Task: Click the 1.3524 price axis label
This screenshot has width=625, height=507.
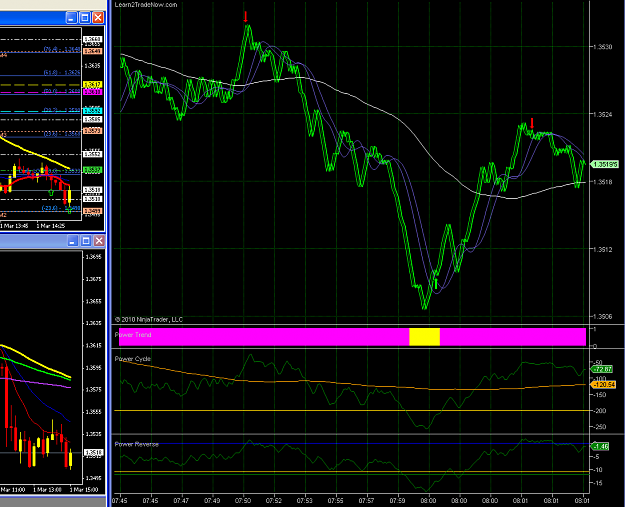Action: click(x=603, y=114)
